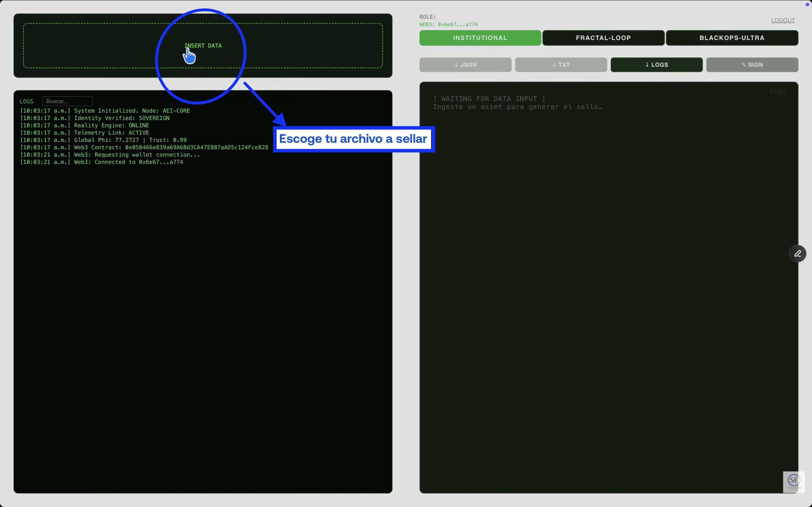This screenshot has height=507, width=812.
Task: Download logs with the LOGS button
Action: 656,65
